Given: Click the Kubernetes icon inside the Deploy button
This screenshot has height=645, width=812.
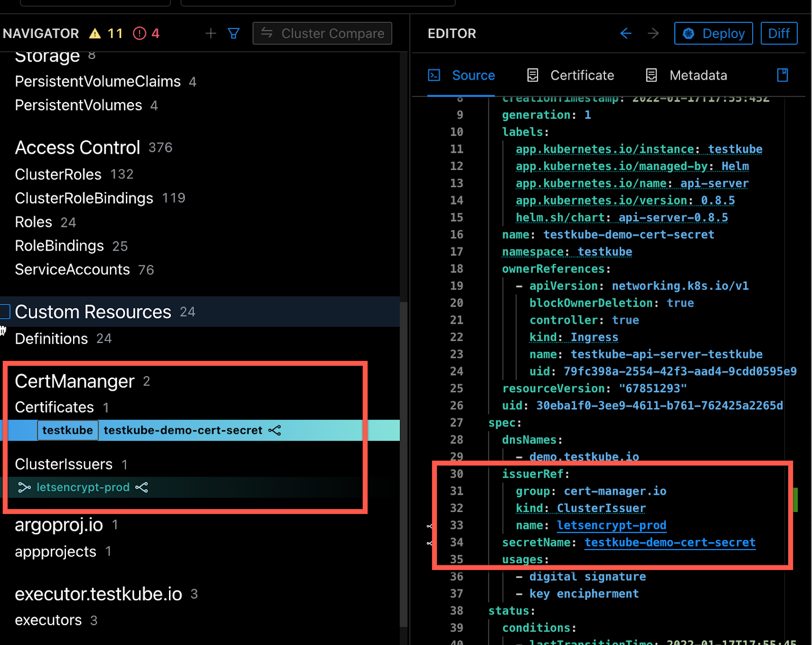Looking at the screenshot, I should tap(689, 33).
